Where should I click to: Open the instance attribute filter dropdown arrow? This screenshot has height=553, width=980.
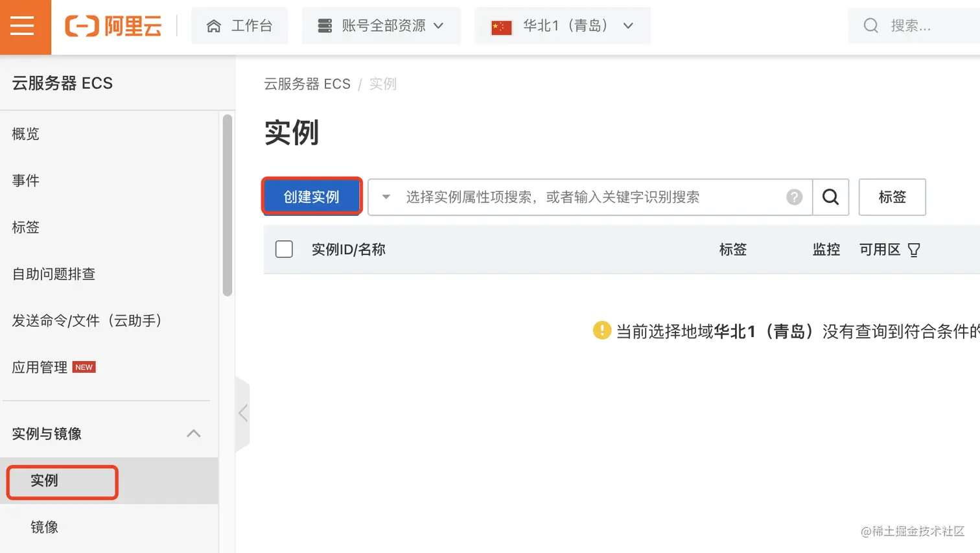tap(386, 197)
